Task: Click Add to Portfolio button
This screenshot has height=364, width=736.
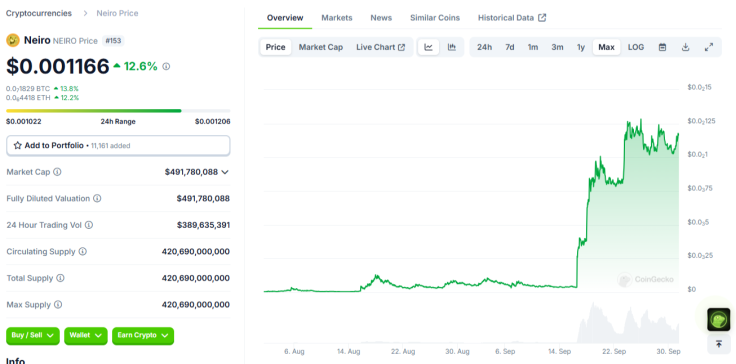Action: pos(118,146)
